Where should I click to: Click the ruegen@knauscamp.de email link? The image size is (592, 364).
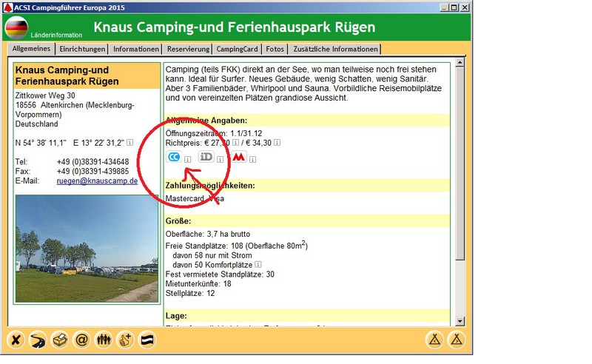pyautogui.click(x=97, y=181)
